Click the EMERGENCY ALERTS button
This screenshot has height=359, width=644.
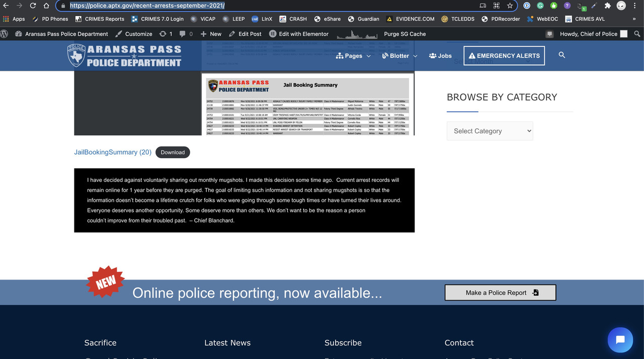pyautogui.click(x=504, y=56)
